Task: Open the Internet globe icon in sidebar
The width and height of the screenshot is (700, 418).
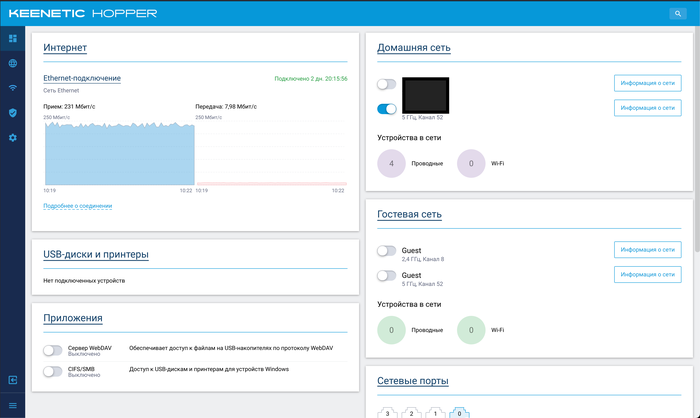Action: [x=12, y=63]
